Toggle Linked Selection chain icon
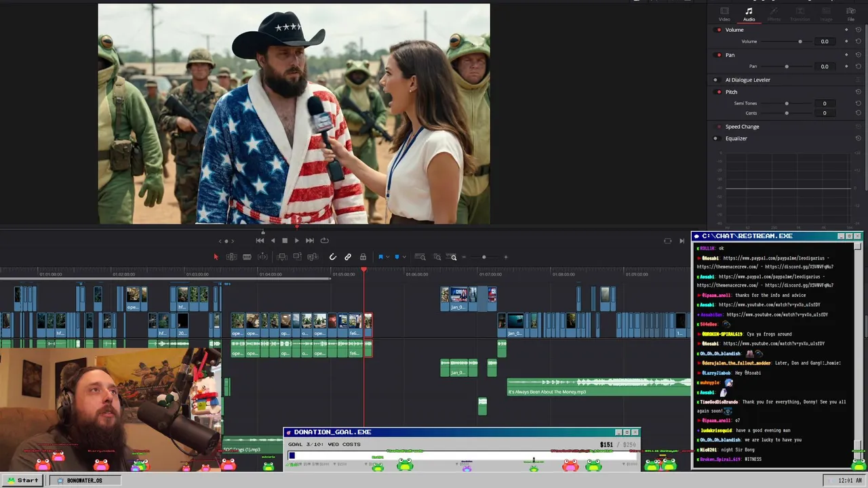The width and height of the screenshot is (868, 488). pyautogui.click(x=348, y=257)
